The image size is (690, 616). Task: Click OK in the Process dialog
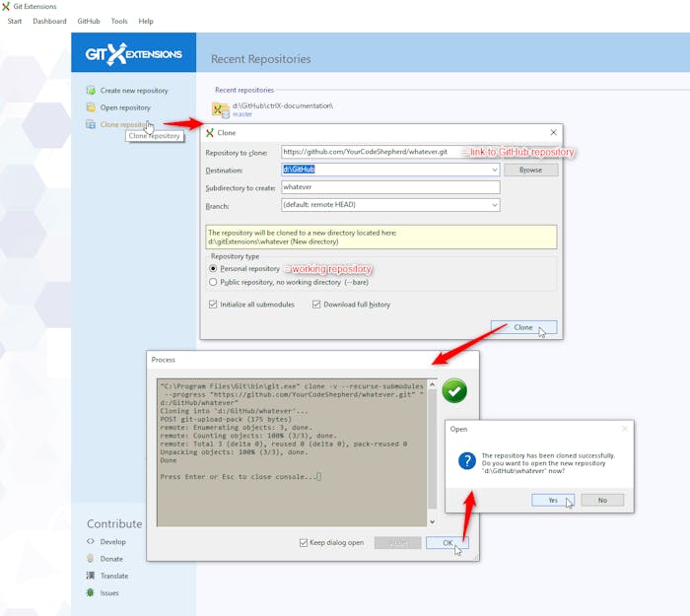click(x=448, y=542)
